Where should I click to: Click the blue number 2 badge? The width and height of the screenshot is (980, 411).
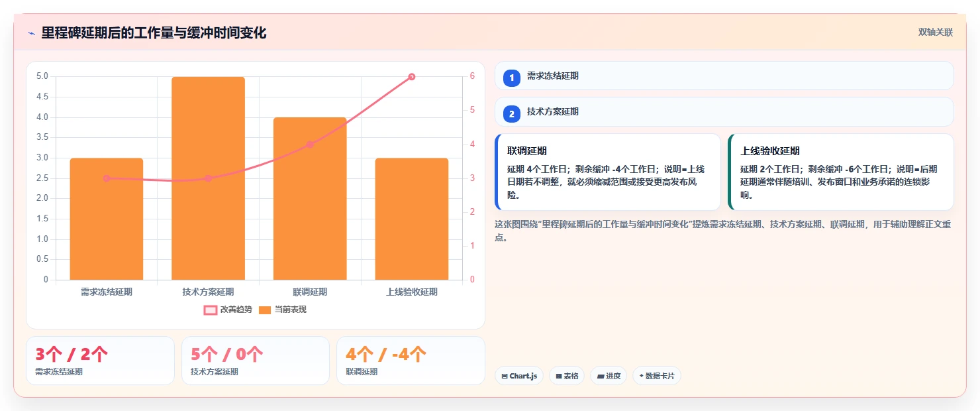point(512,114)
